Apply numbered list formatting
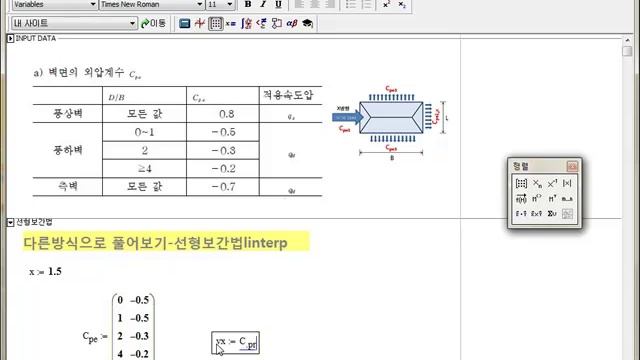640x360 pixels. coord(367,4)
